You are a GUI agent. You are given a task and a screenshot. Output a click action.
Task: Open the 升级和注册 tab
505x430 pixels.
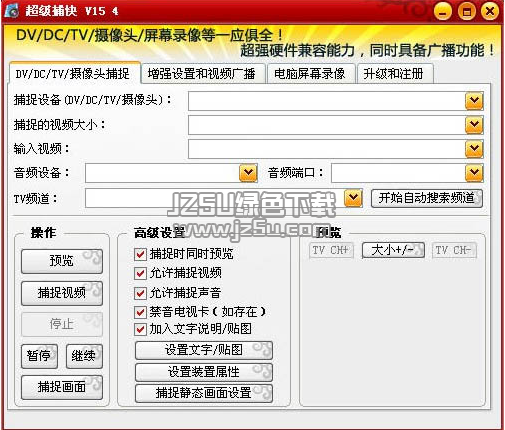(x=395, y=73)
